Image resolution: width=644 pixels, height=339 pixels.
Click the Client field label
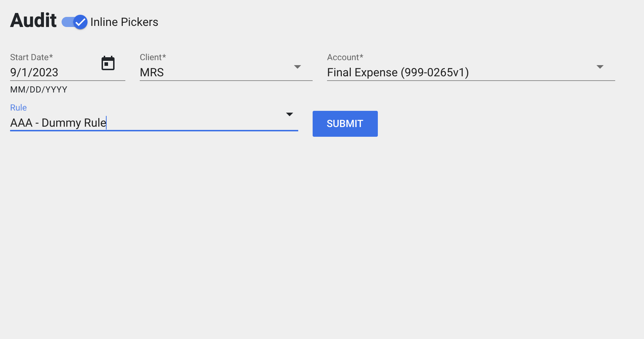click(x=153, y=57)
